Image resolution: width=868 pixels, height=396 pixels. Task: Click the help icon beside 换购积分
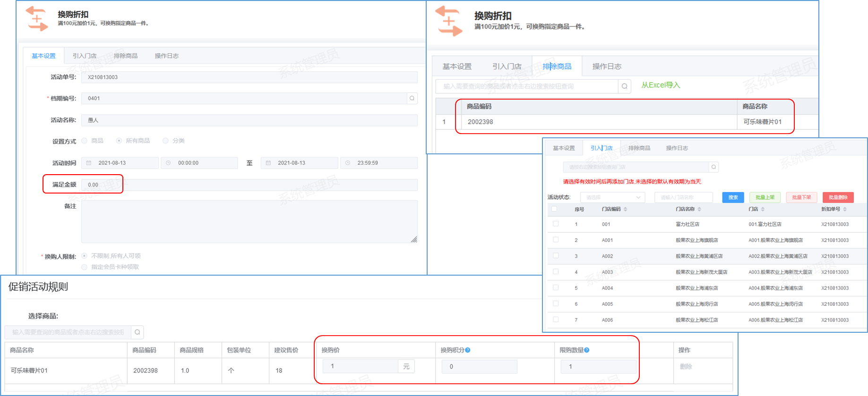[468, 350]
